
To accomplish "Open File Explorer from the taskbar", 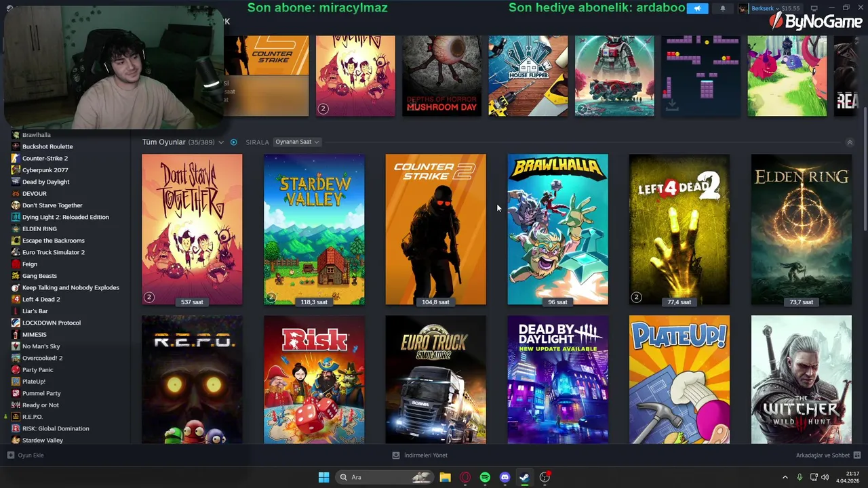I will coord(445,477).
